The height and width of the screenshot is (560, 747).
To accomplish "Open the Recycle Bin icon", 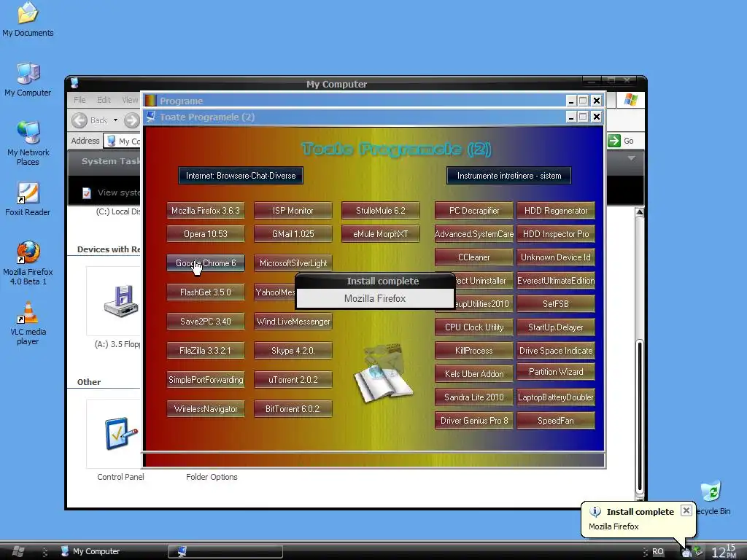I will pos(711,491).
